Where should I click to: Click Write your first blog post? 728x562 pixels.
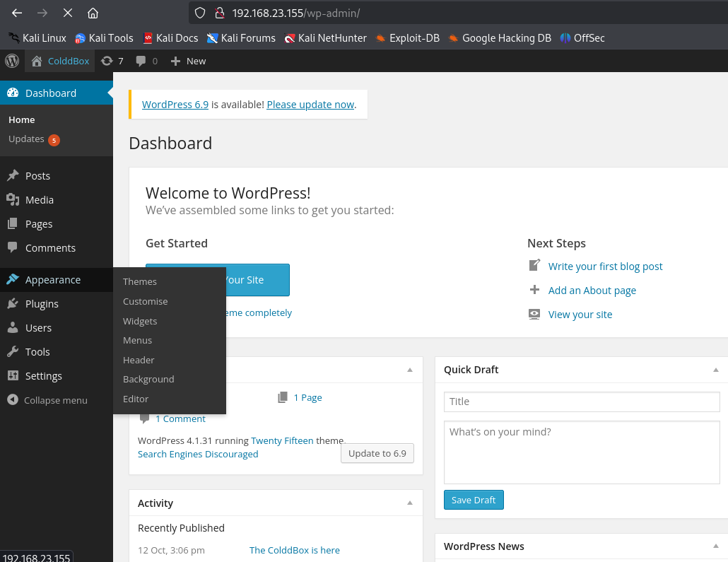(x=605, y=267)
